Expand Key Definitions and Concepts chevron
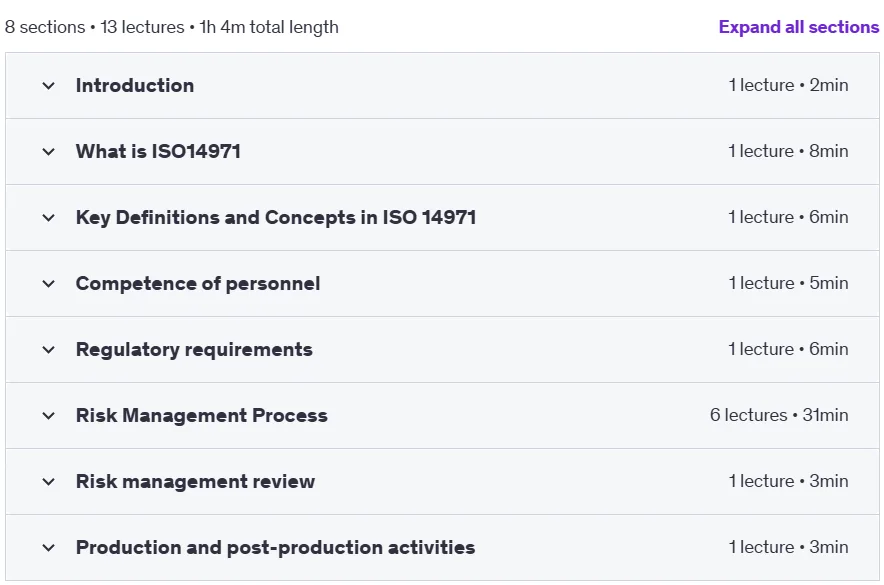 point(48,218)
